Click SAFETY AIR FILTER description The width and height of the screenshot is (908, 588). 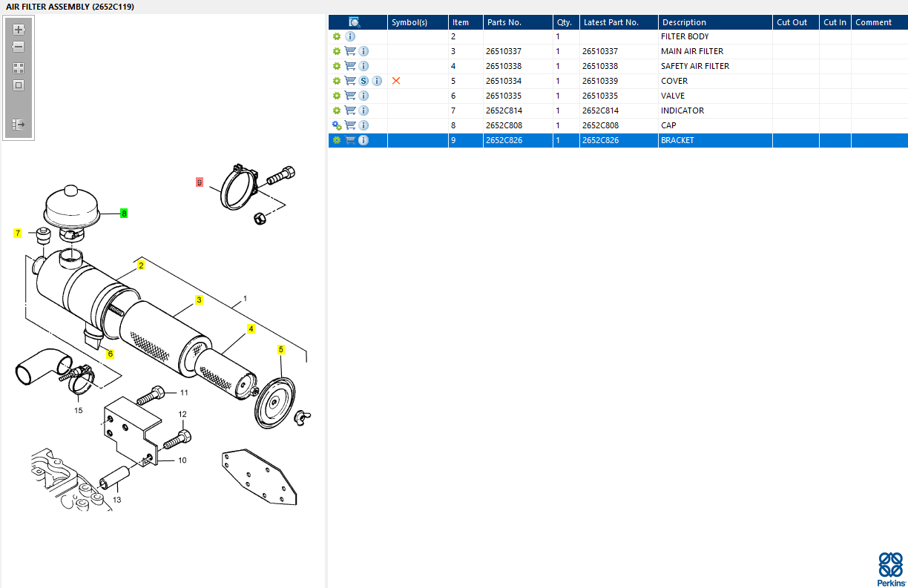coord(695,66)
